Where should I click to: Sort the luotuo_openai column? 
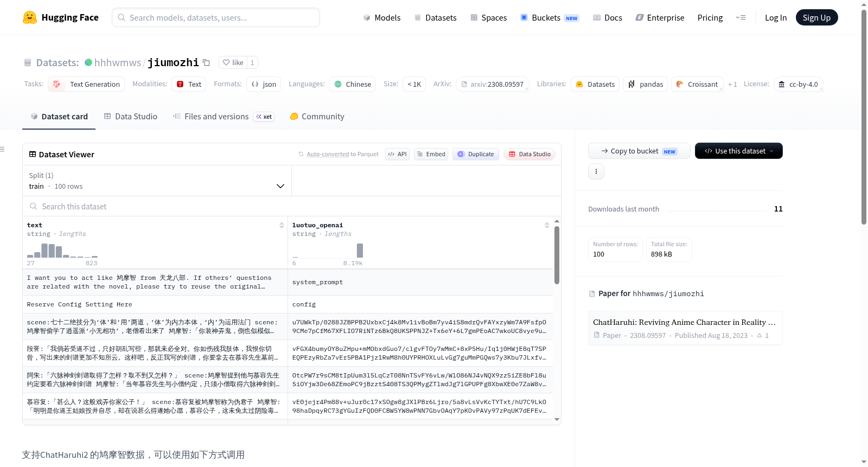(547, 225)
